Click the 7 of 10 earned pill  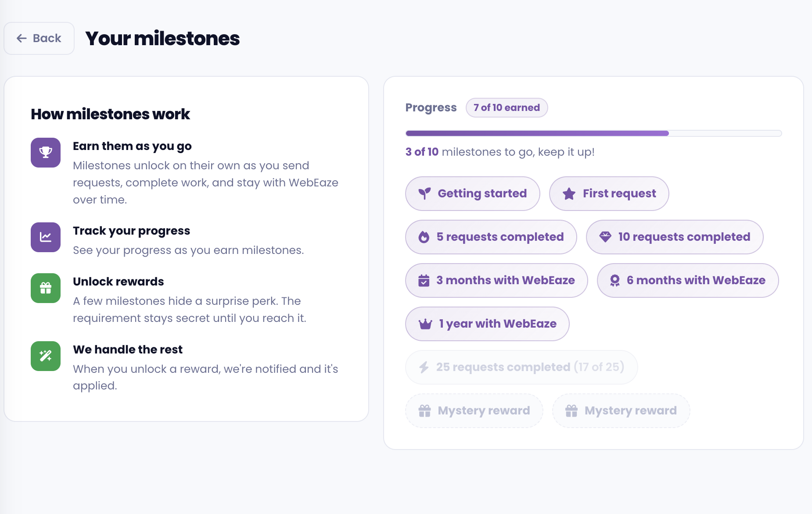[507, 107]
